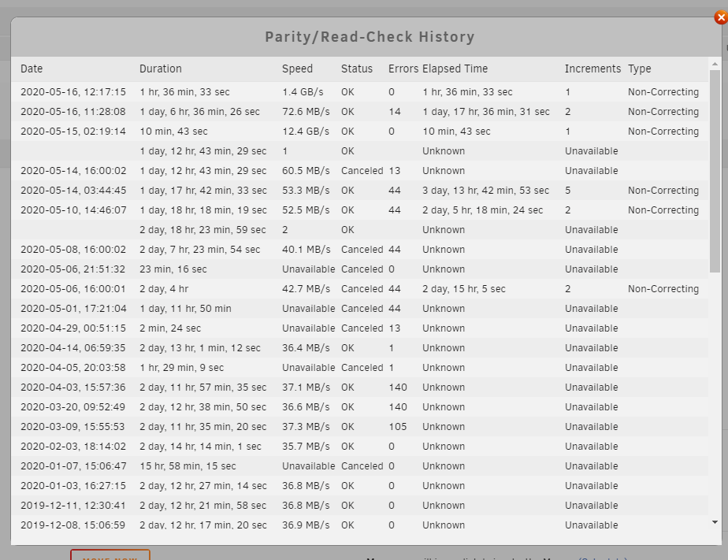This screenshot has width=728, height=560.
Task: Select the date 2019-12-08, 15:06:59
Action: pyautogui.click(x=73, y=525)
